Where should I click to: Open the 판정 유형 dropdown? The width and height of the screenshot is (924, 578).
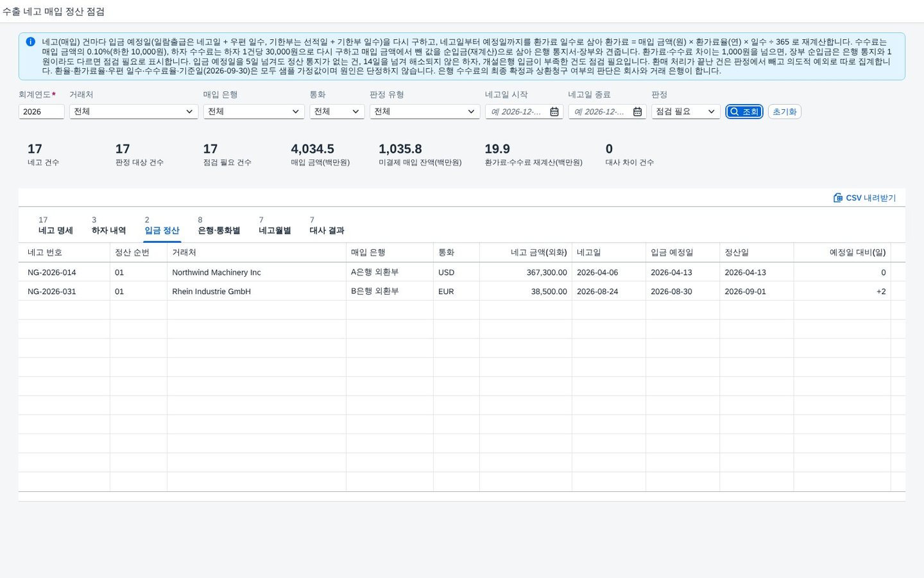tap(425, 112)
